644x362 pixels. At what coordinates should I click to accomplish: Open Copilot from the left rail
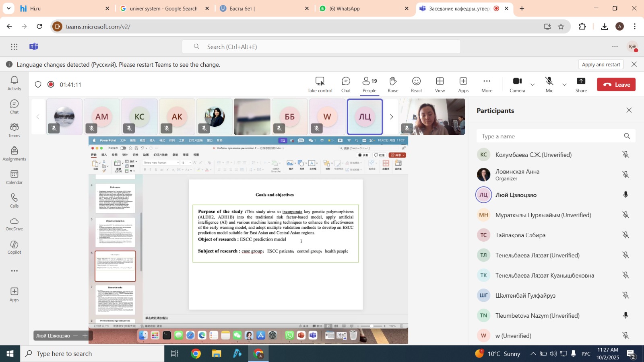pyautogui.click(x=14, y=247)
